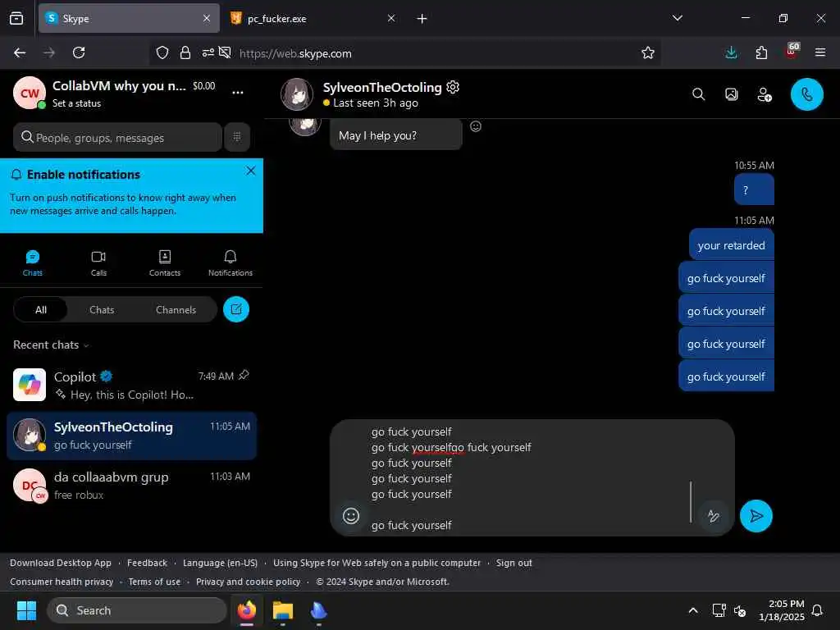Open the Chats navigation tab
Viewport: 840px width, 630px height.
pos(32,263)
